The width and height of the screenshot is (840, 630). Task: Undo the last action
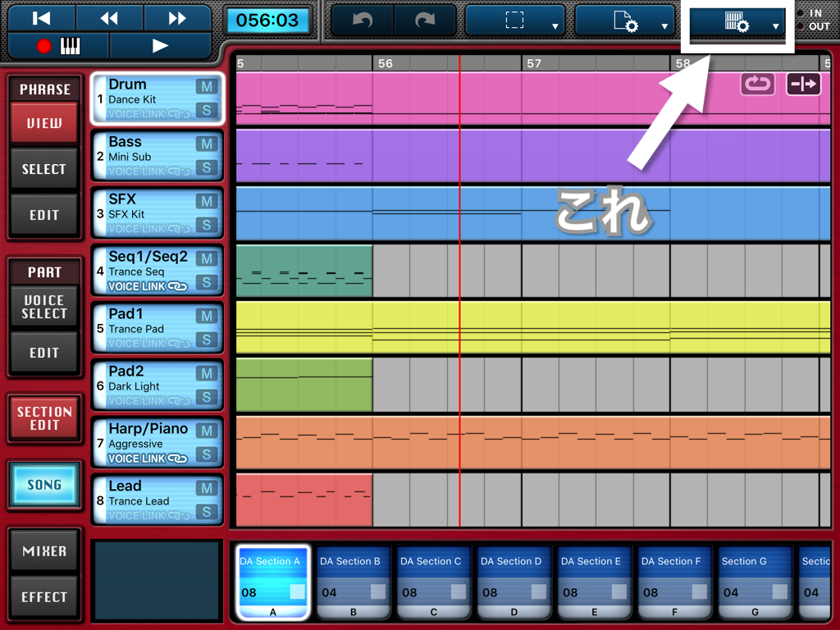[363, 21]
